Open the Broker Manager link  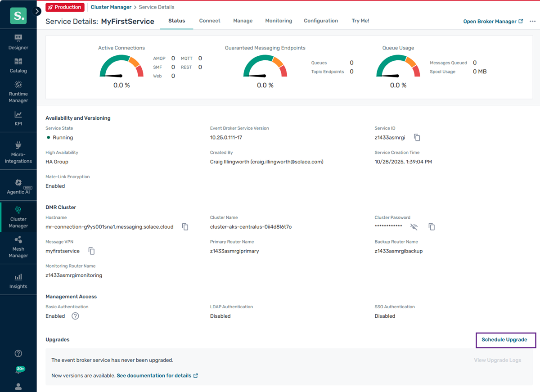(493, 21)
